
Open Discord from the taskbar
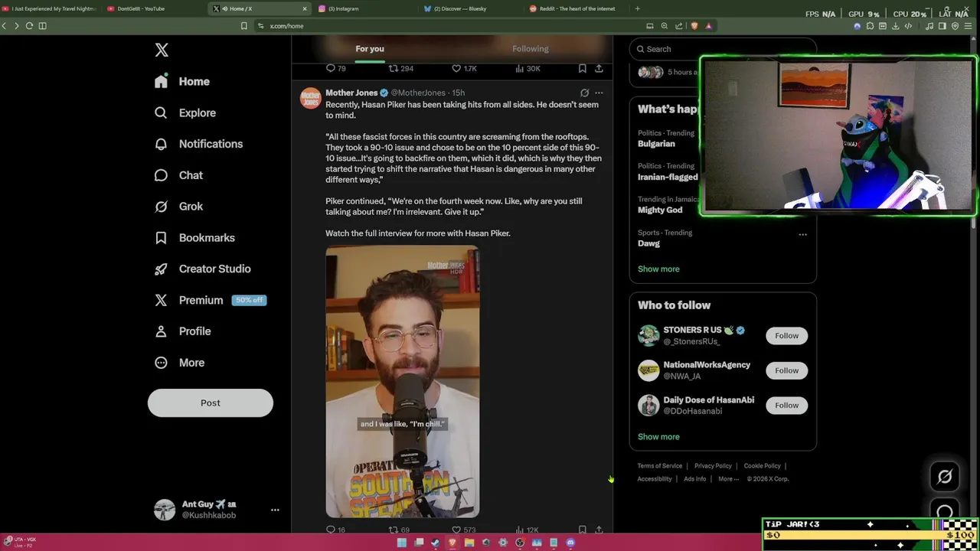(570, 543)
